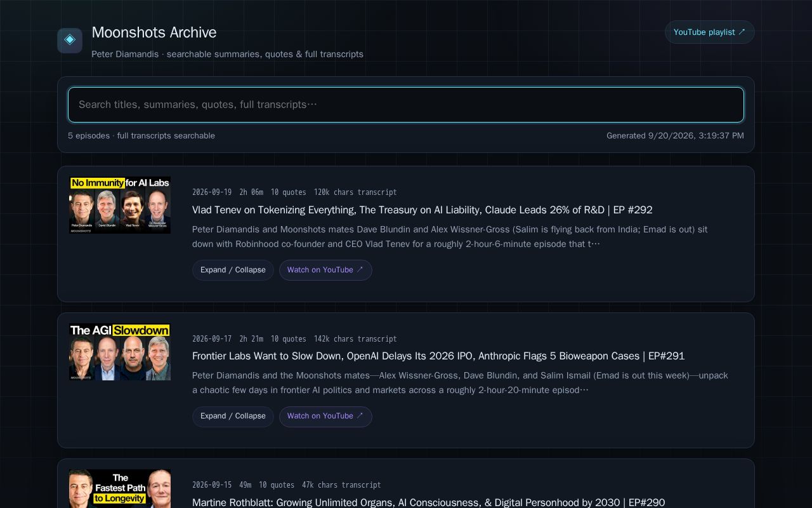Open 'The Fastest Path to Longevity' thumbnail

coord(120,488)
